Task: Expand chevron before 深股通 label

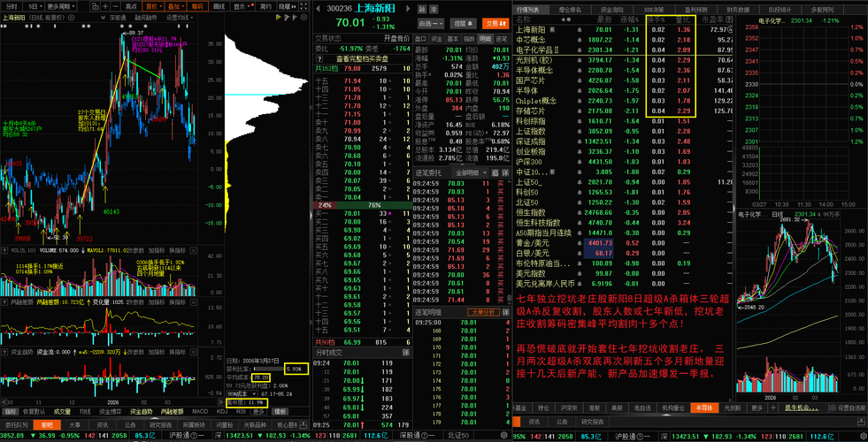Action: tap(103, 18)
